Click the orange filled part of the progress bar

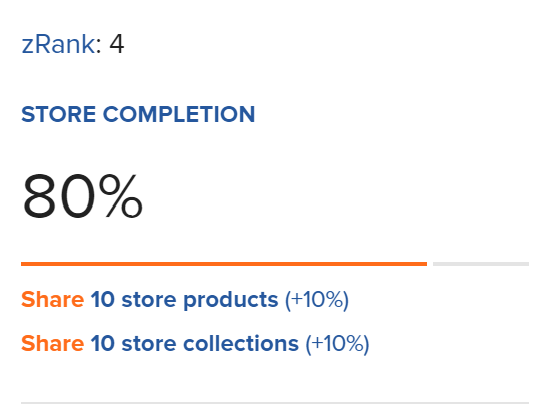224,264
